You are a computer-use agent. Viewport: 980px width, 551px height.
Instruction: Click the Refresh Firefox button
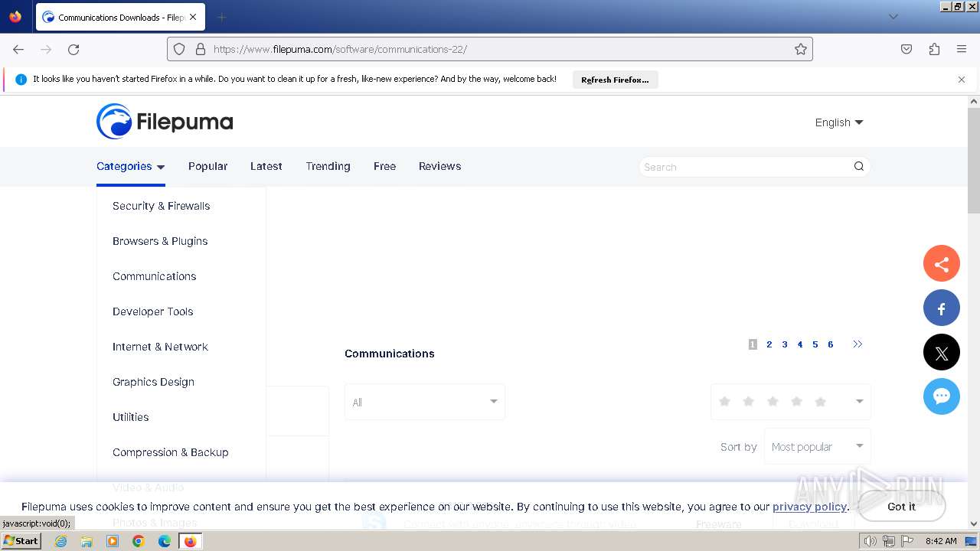tap(615, 80)
